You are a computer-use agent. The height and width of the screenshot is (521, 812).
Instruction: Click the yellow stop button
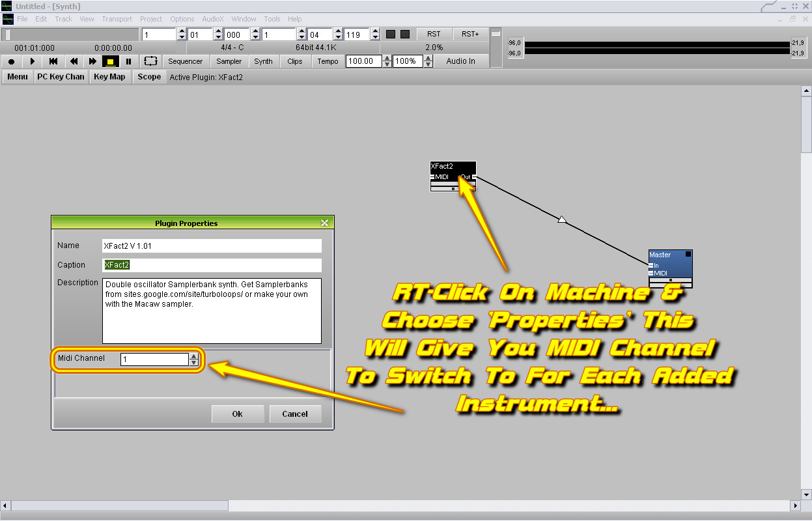point(110,61)
